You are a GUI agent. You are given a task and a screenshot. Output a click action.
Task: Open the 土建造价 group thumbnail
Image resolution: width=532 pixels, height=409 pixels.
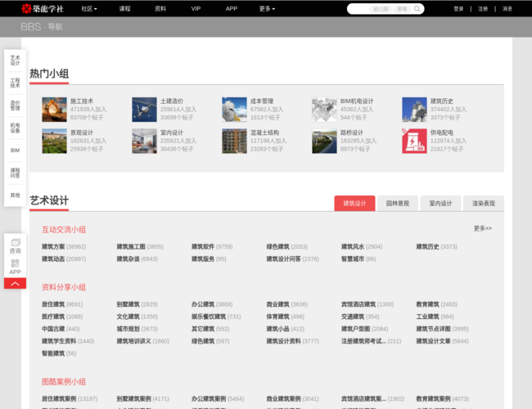click(x=144, y=110)
